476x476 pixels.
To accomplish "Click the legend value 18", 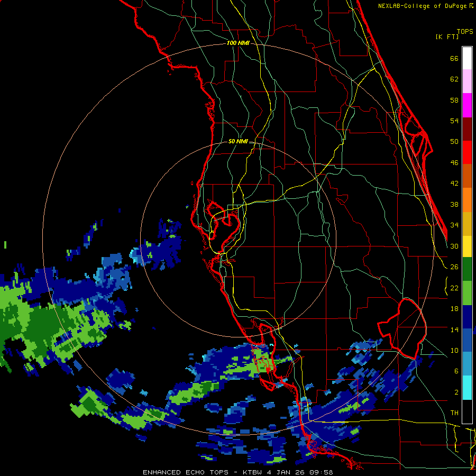I will click(x=454, y=309).
